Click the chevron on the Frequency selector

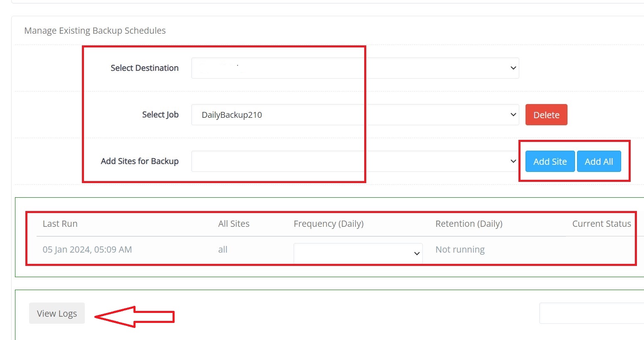point(416,253)
